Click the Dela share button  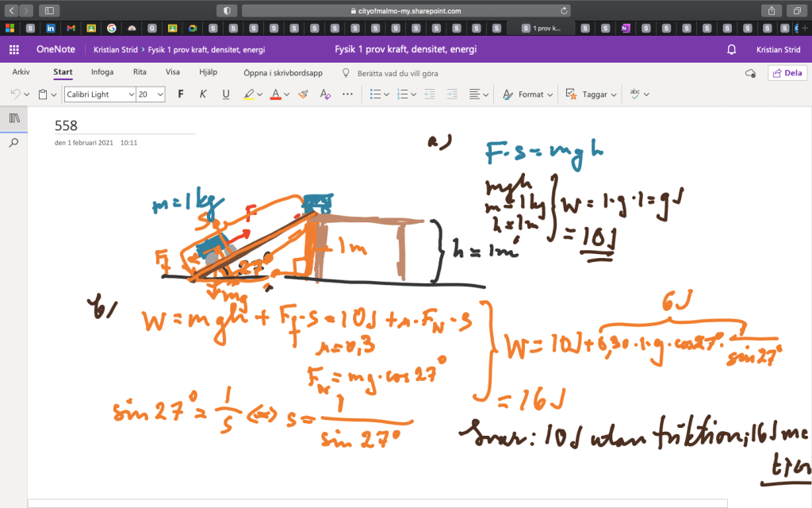pos(787,73)
